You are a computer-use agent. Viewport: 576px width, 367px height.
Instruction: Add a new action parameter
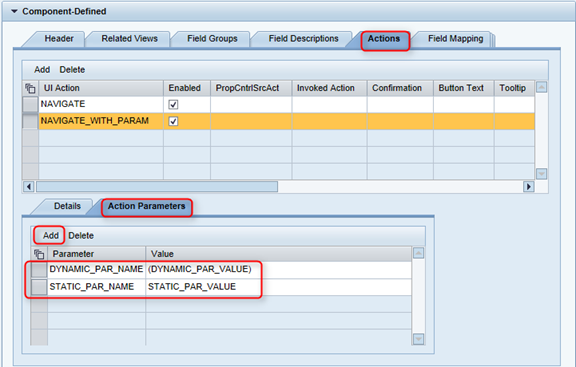click(50, 235)
